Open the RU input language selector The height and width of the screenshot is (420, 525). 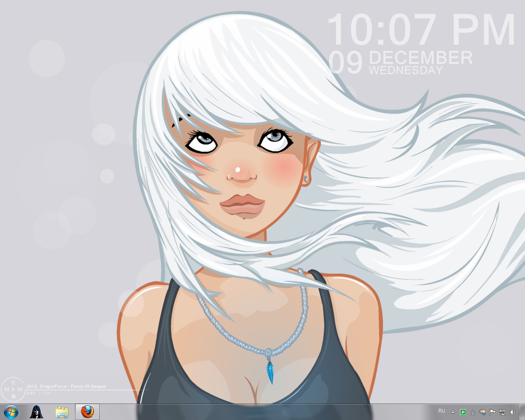coord(442,411)
